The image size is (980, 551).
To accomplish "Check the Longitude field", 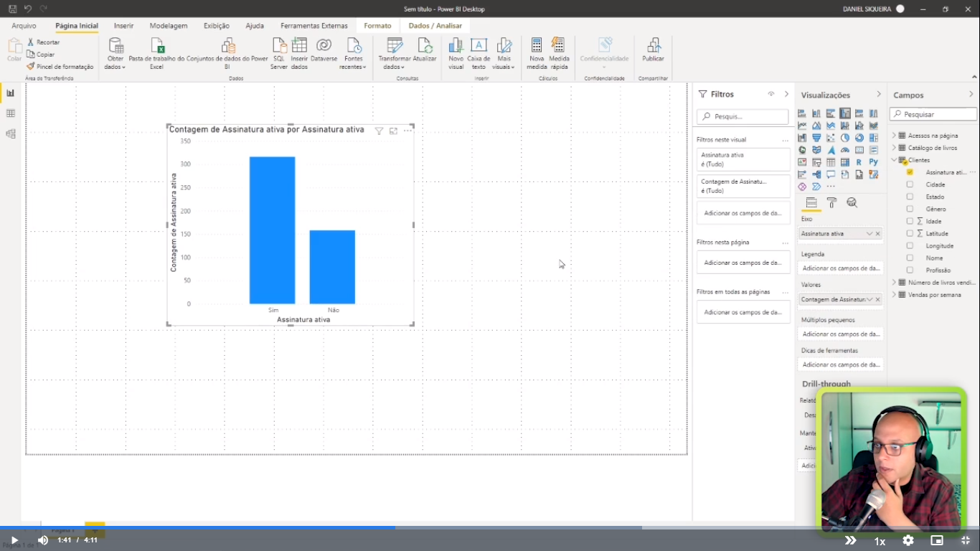I will (910, 245).
